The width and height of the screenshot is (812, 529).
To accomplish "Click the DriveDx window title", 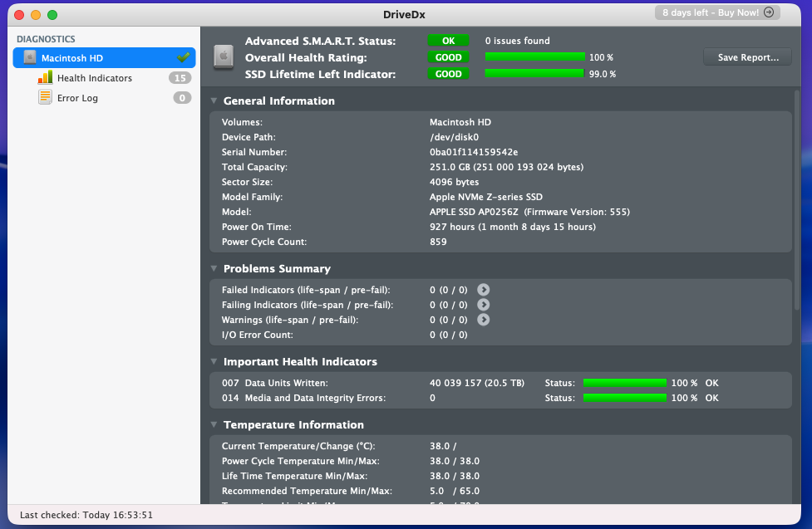I will point(404,14).
